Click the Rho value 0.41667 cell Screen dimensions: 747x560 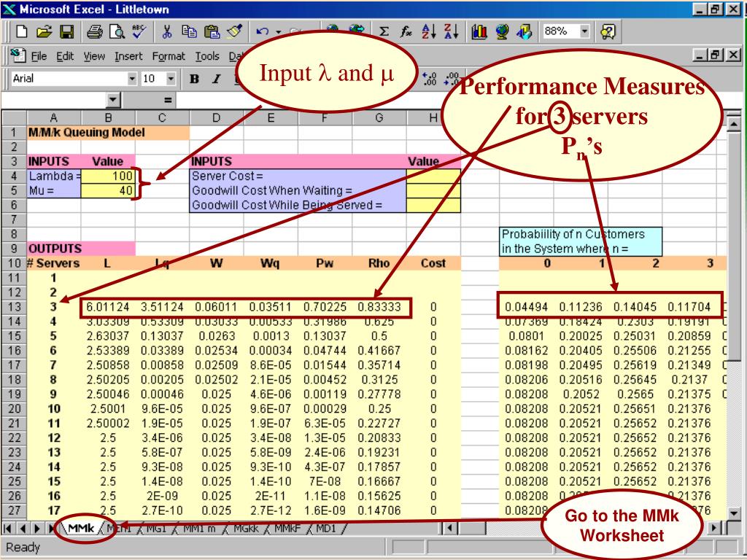(379, 351)
